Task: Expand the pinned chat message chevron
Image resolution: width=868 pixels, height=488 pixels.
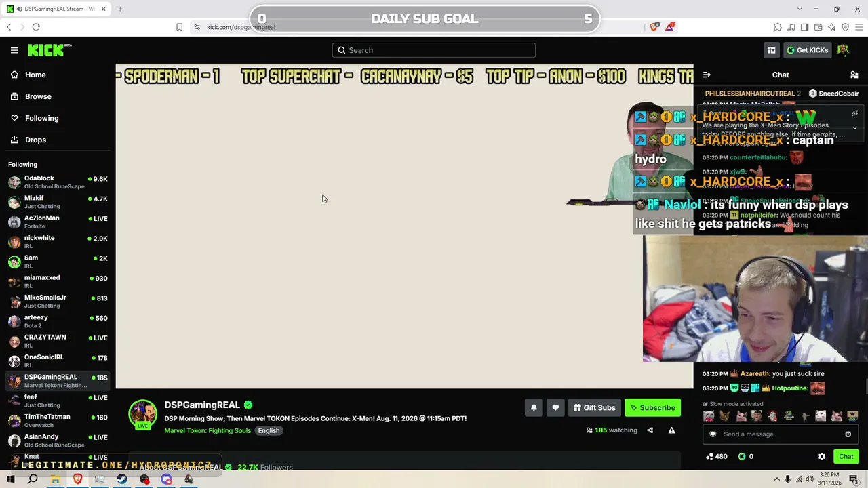Action: coord(854,127)
